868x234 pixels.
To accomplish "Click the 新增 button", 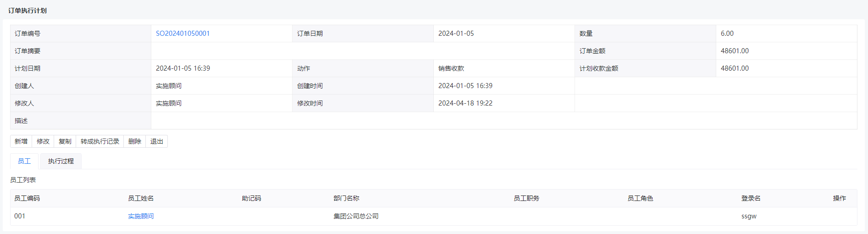I will tap(21, 141).
